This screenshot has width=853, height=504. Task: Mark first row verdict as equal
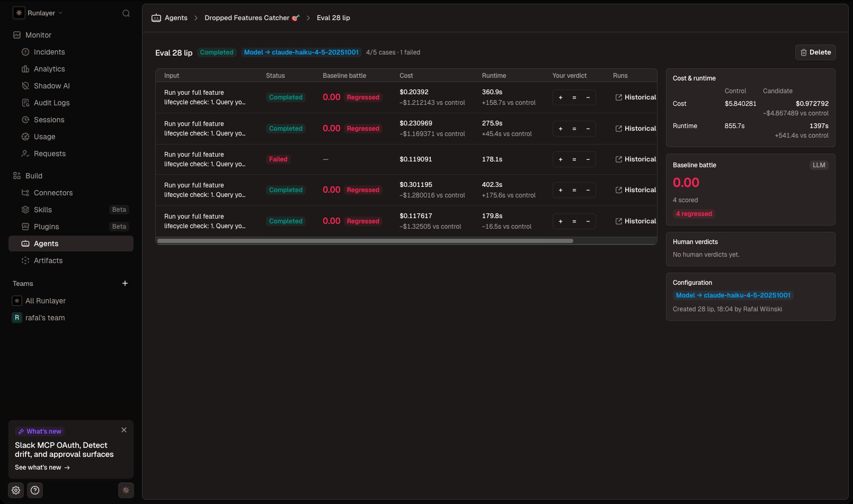(574, 97)
